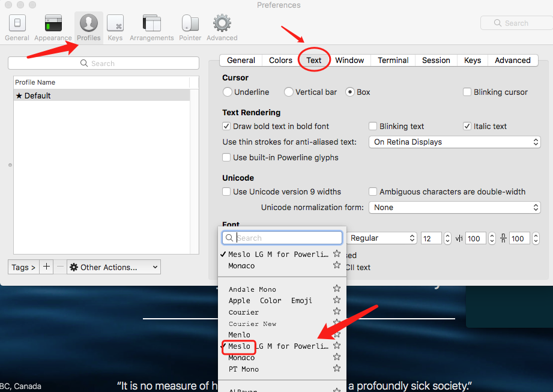Open the Regular font style dropdown
Screen dimensions: 553x392
[x=382, y=238]
